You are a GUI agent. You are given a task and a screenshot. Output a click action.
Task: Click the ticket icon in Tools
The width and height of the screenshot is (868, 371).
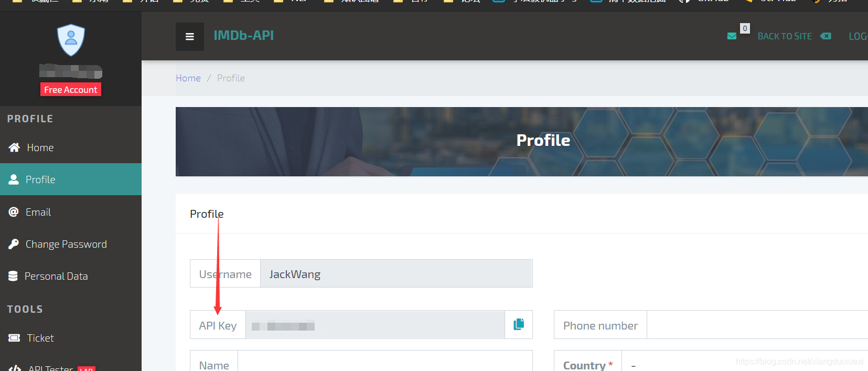point(14,338)
